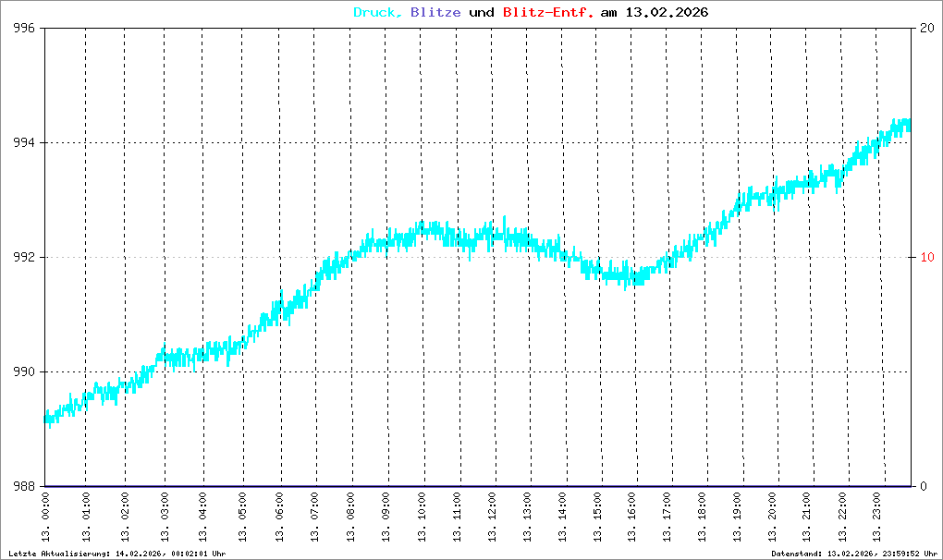
Task: Click right axis value 0
Action: (x=924, y=486)
